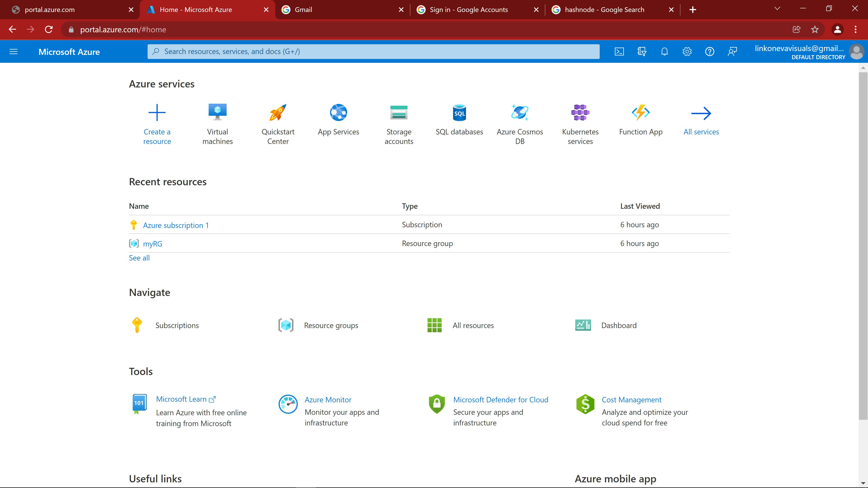Open the Chrome profile icon
Screen dimensions: 868x488
837,30
